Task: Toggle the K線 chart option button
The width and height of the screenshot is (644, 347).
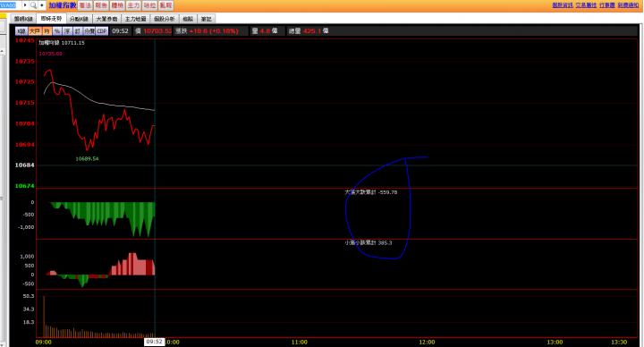Action: (21, 31)
